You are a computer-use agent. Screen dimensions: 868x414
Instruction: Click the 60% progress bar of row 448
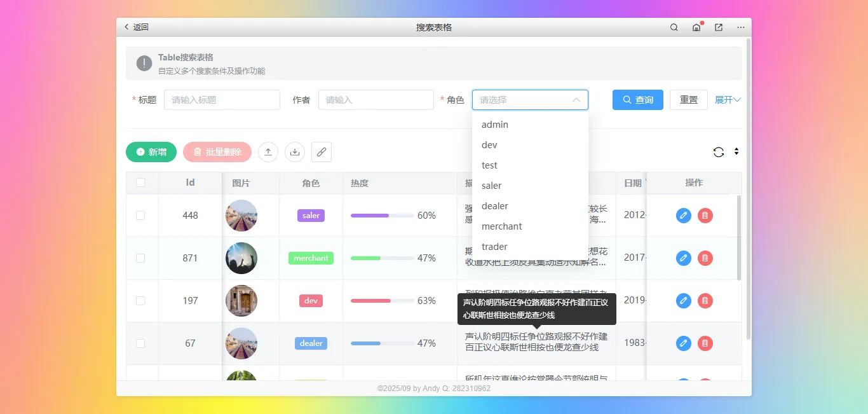coord(381,216)
